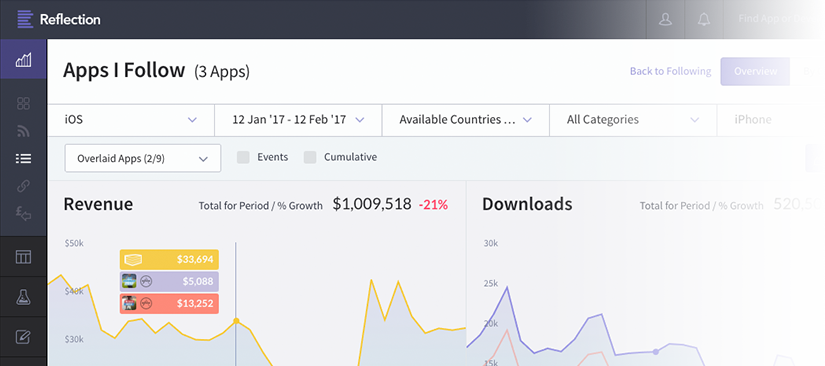Expand the Overlaid Apps (2/9) dropdown
The height and width of the screenshot is (366, 825).
143,158
